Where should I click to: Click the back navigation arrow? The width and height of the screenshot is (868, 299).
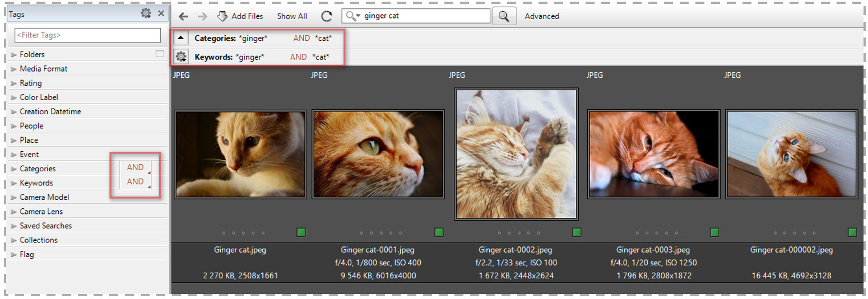[183, 16]
